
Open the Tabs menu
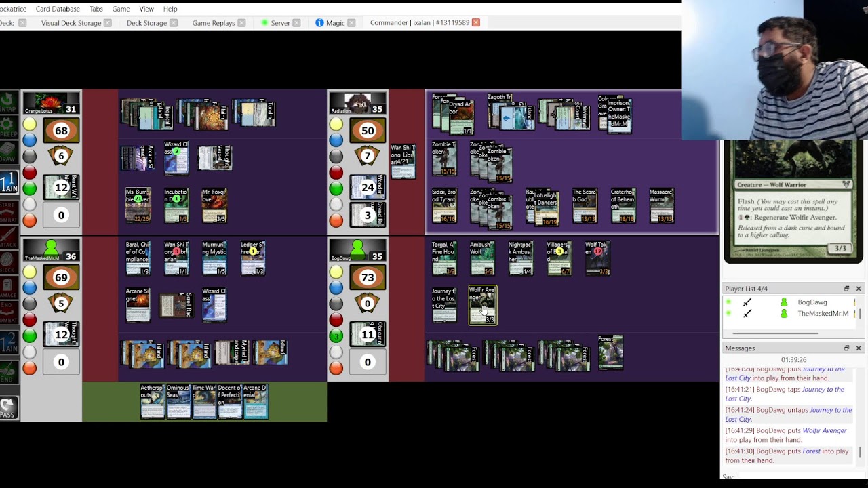pyautogui.click(x=96, y=9)
